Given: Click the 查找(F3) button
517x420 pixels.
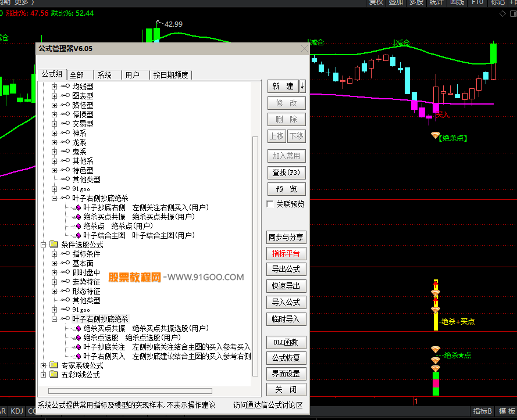Looking at the screenshot, I should 286,173.
